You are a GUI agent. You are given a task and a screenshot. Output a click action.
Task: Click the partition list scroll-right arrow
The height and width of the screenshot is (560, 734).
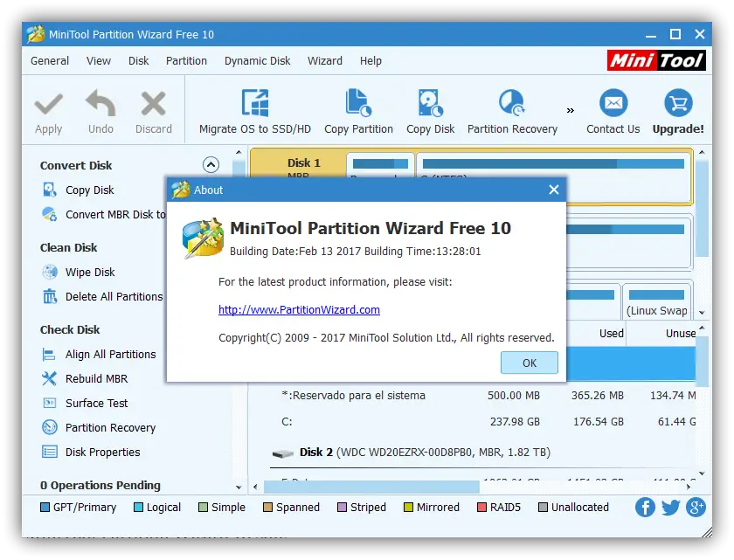tap(689, 487)
